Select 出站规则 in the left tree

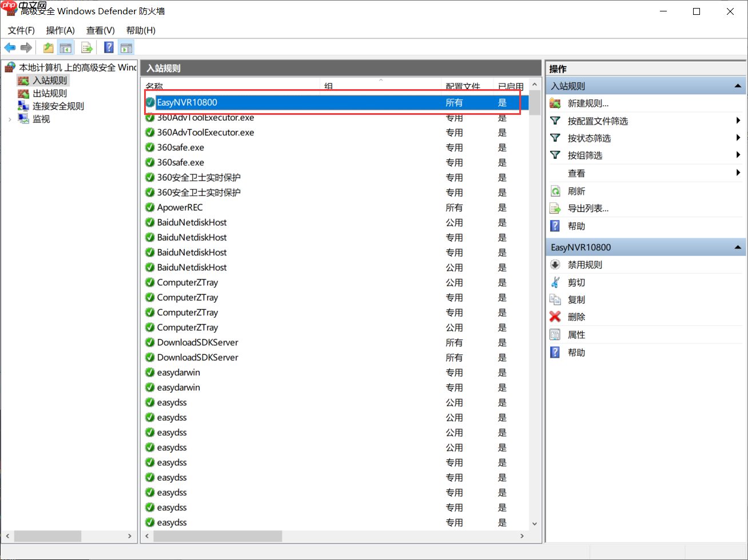50,93
